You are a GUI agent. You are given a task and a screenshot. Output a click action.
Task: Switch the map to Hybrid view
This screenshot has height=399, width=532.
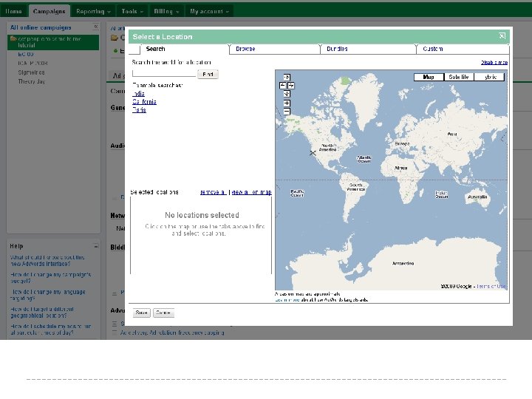489,77
